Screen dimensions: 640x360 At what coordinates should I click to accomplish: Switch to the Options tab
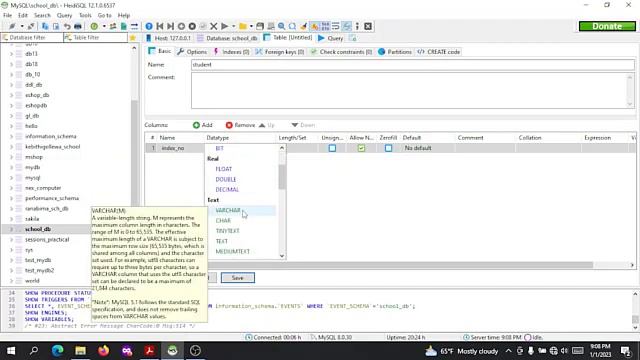[x=192, y=52]
